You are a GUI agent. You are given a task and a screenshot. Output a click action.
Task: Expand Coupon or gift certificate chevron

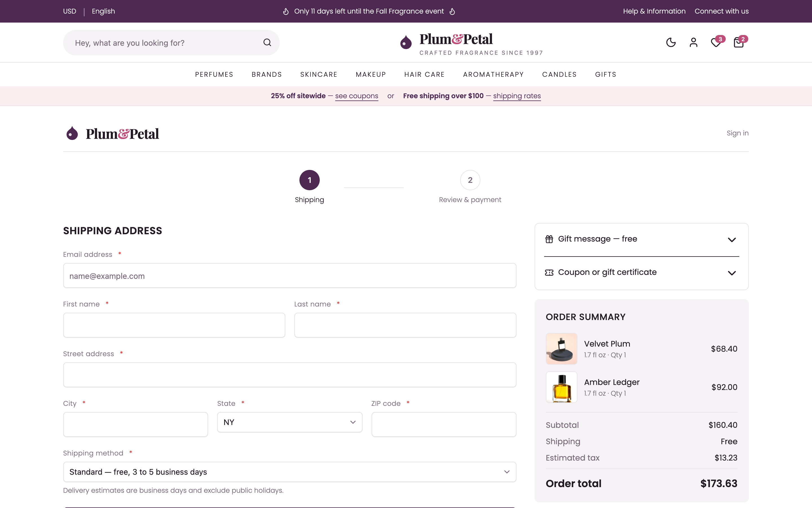[x=731, y=273]
